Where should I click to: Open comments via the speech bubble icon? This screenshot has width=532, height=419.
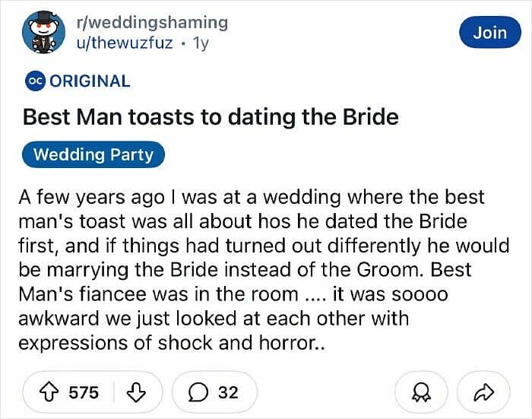tap(198, 392)
